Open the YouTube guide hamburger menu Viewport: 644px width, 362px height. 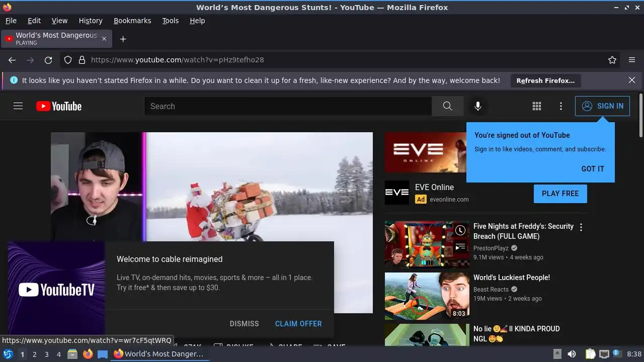point(18,106)
